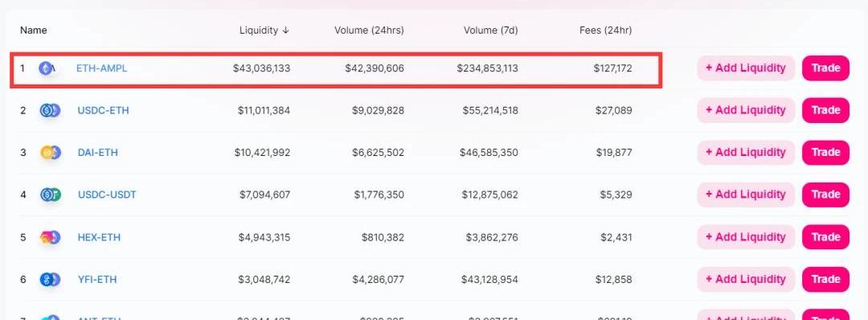Screen dimensions: 868x320
Task: Click the ETH-AMPL token pair icon
Action: pos(47,68)
